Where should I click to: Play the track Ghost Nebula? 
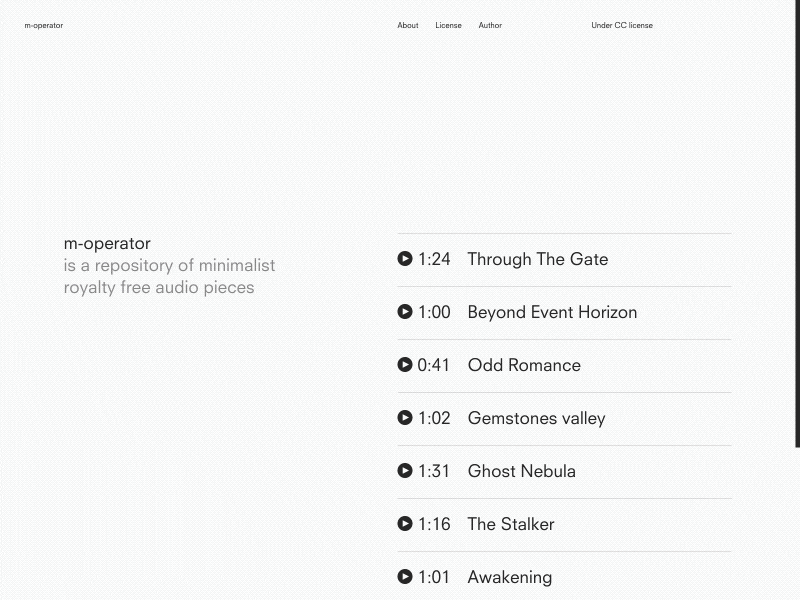click(x=405, y=470)
